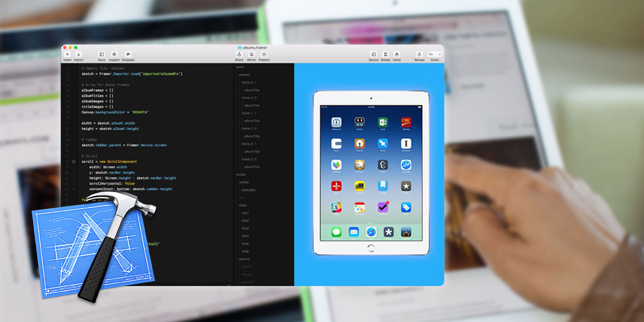Screen dimensions: 644x322
Task: Click the 'scrollHorizontal: false' code line
Action: coord(112,183)
